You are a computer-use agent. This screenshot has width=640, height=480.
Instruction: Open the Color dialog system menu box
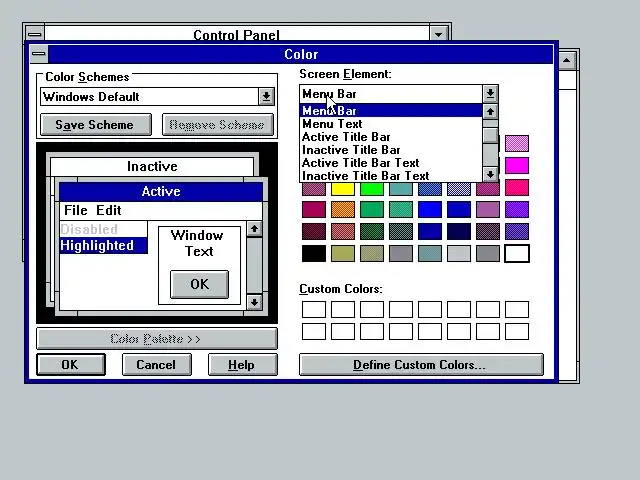point(39,54)
